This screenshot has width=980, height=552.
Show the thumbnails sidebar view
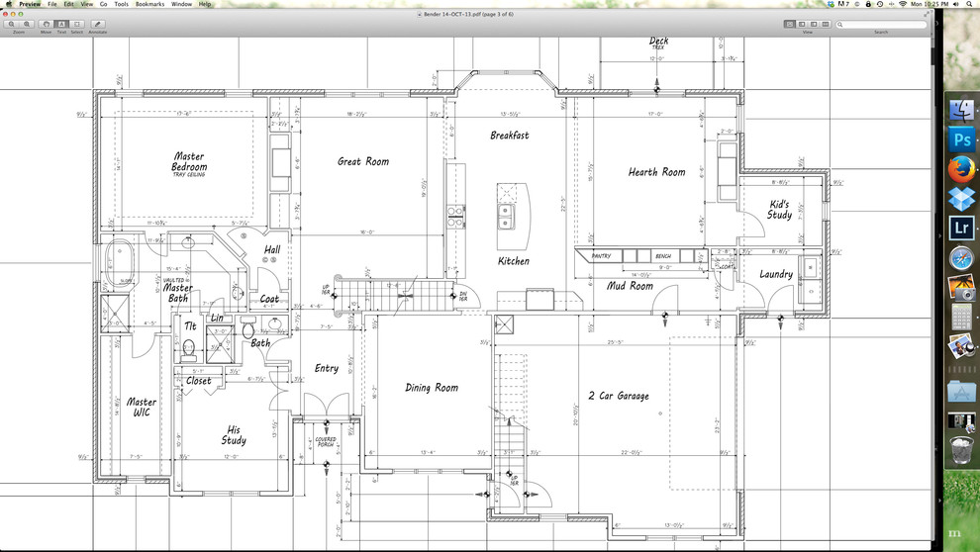tap(802, 24)
